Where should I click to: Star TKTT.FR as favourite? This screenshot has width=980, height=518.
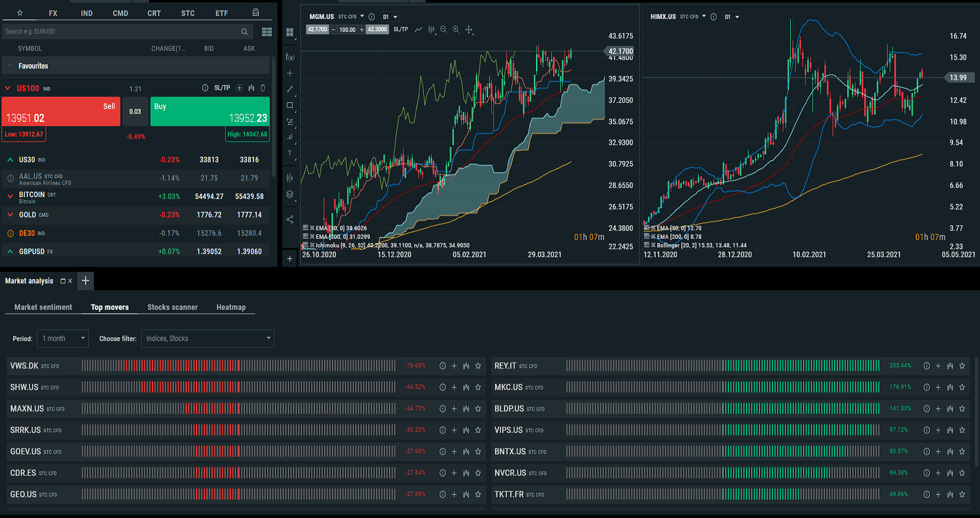(962, 495)
